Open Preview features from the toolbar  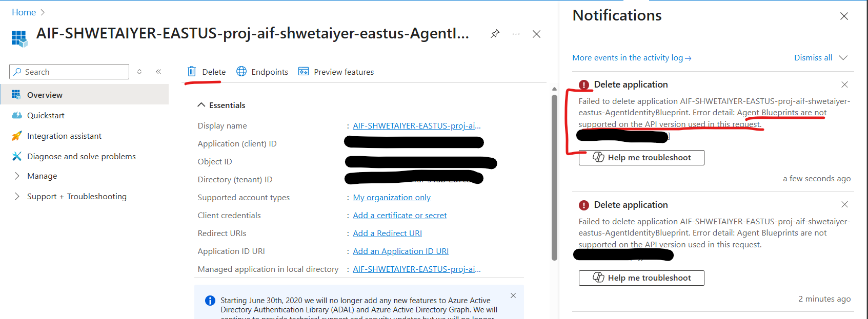click(x=336, y=72)
